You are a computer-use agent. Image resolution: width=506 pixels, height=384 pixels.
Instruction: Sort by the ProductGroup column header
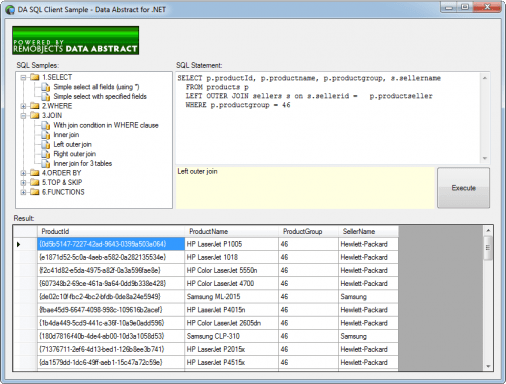308,231
